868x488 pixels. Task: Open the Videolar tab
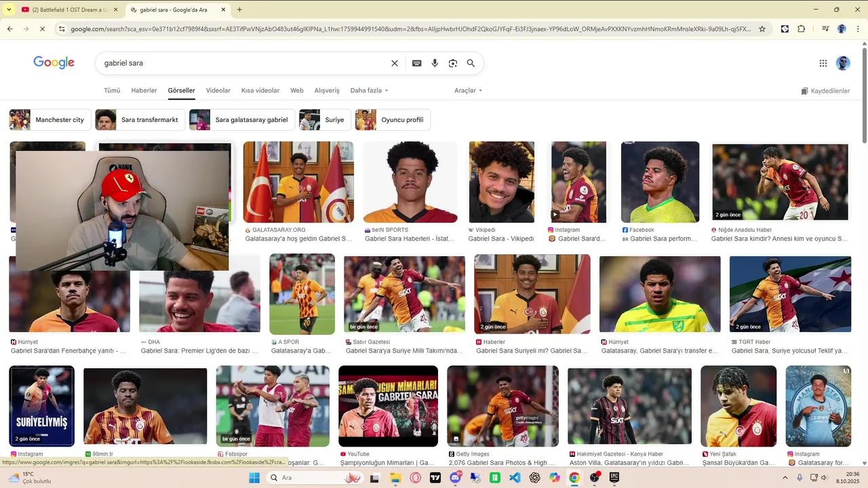click(218, 90)
